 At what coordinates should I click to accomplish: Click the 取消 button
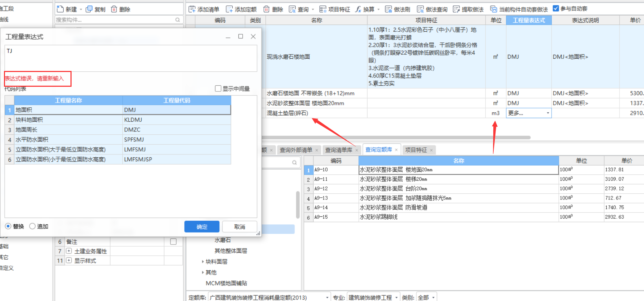[x=239, y=226]
